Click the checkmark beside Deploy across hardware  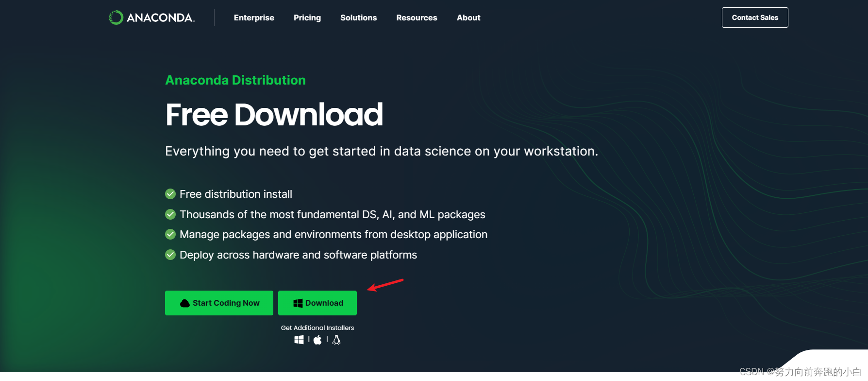[170, 255]
